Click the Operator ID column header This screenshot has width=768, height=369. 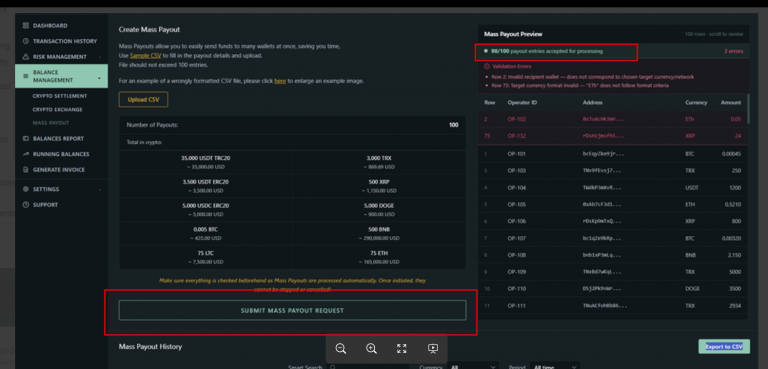pyautogui.click(x=522, y=103)
